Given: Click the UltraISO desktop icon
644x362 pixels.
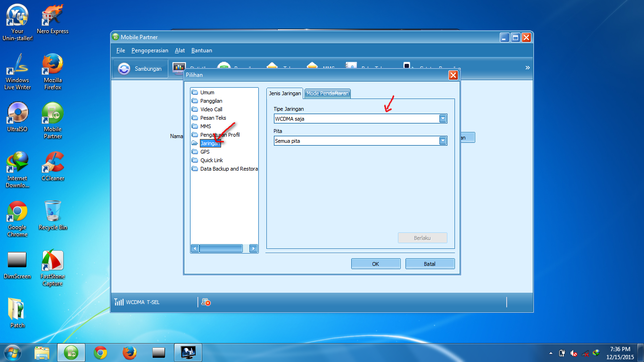Looking at the screenshot, I should [17, 117].
